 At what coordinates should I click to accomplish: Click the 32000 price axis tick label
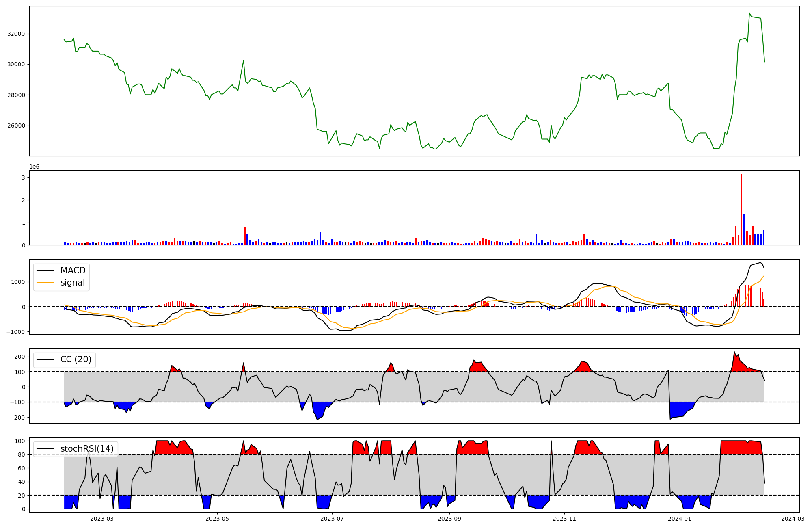click(16, 34)
